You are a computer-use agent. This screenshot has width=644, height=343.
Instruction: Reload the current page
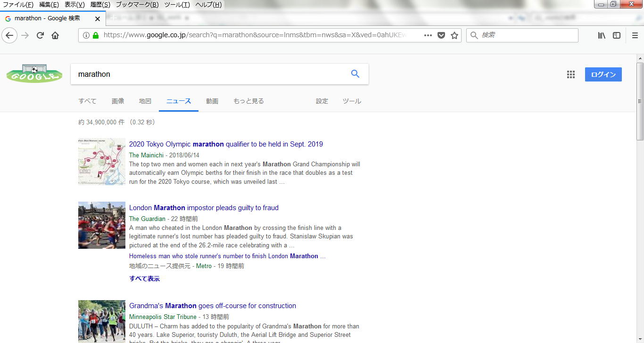coord(41,35)
